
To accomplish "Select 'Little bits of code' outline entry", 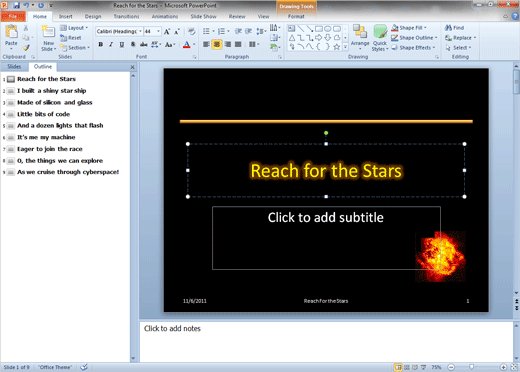I will (x=44, y=114).
